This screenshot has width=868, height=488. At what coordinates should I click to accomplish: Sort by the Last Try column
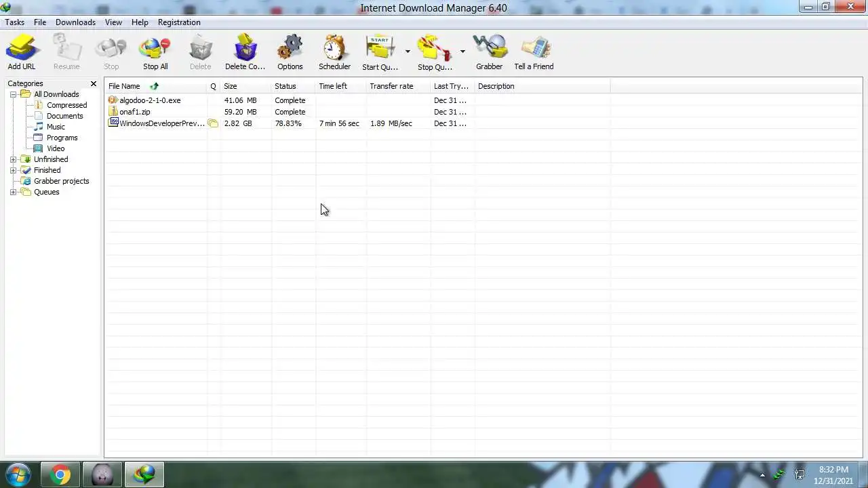(x=453, y=86)
